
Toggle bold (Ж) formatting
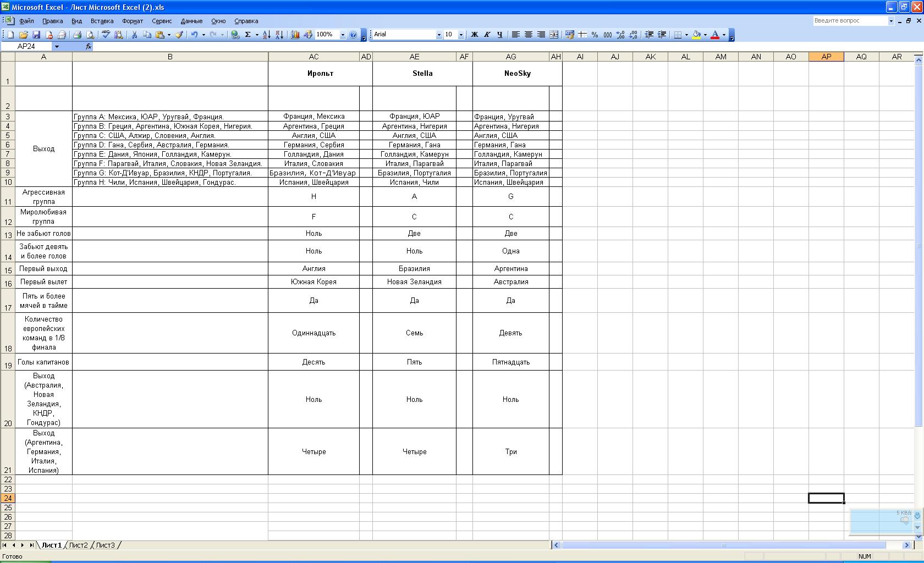pos(474,35)
